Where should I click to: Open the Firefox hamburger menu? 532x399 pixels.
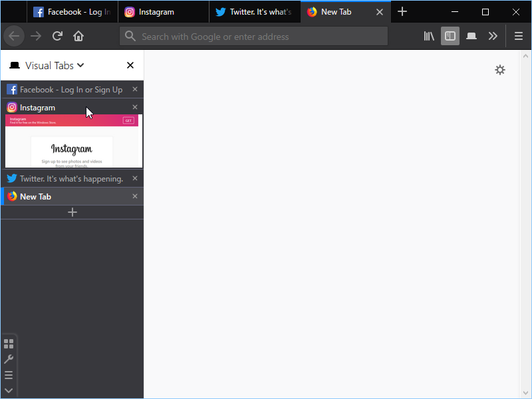(x=519, y=36)
